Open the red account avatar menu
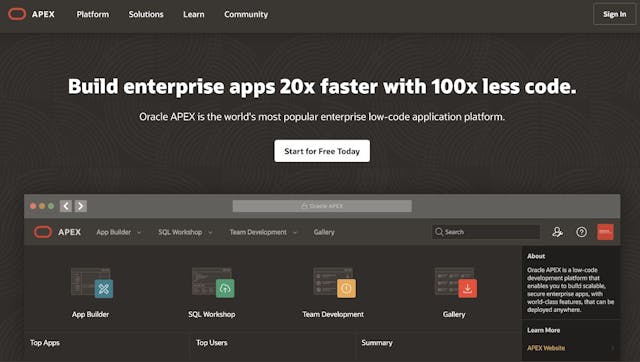 (605, 232)
